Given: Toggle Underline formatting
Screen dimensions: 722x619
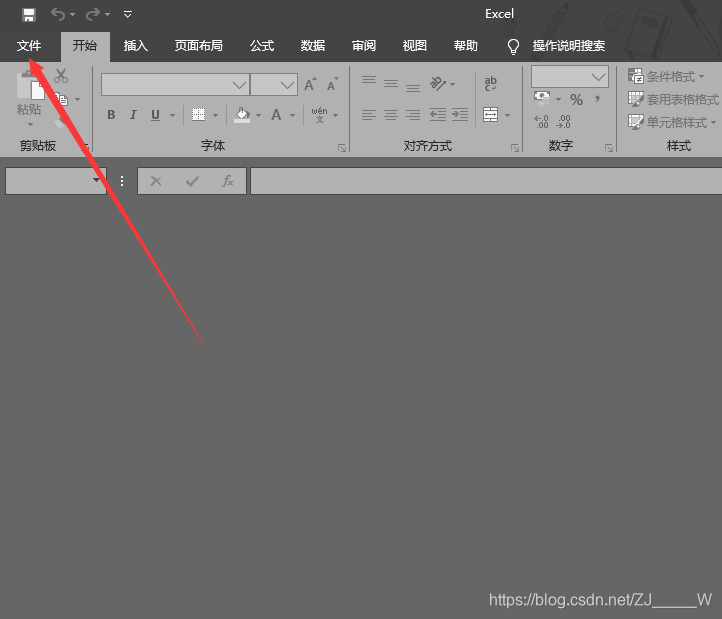Looking at the screenshot, I should pos(156,115).
